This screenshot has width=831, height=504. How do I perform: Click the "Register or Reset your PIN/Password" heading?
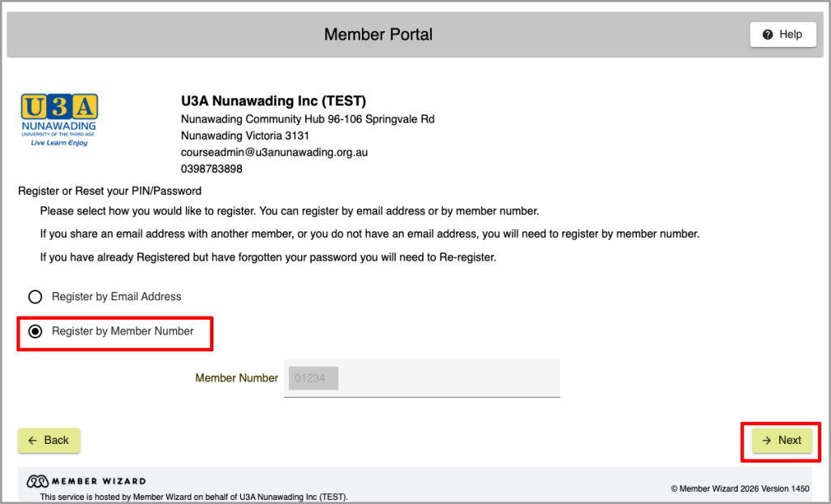(110, 191)
